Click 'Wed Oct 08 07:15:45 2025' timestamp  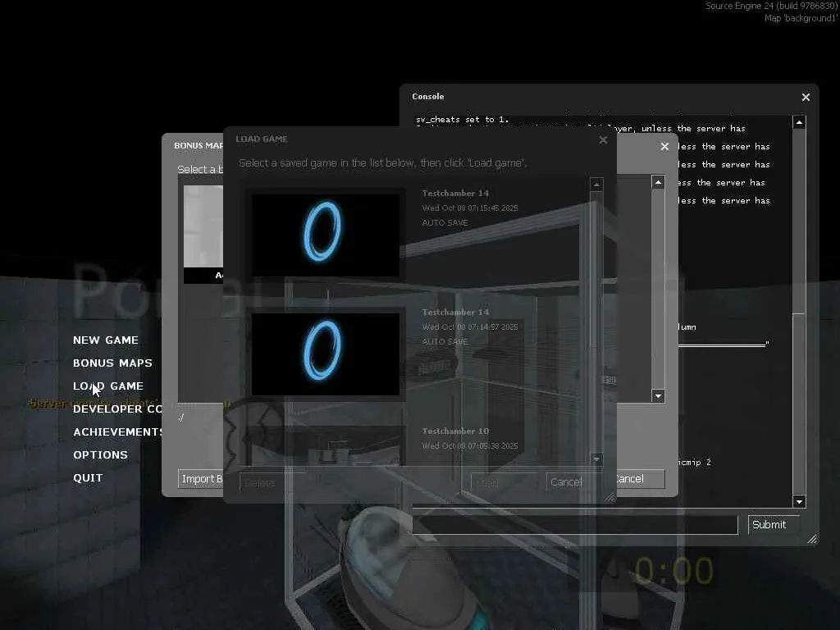(470, 208)
